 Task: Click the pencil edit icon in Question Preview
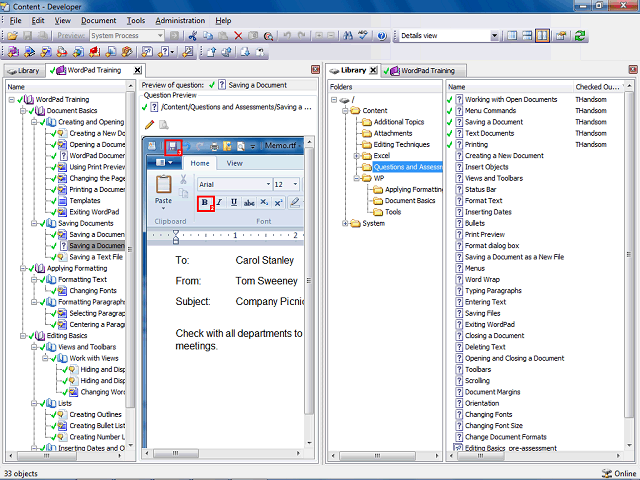(x=149, y=124)
